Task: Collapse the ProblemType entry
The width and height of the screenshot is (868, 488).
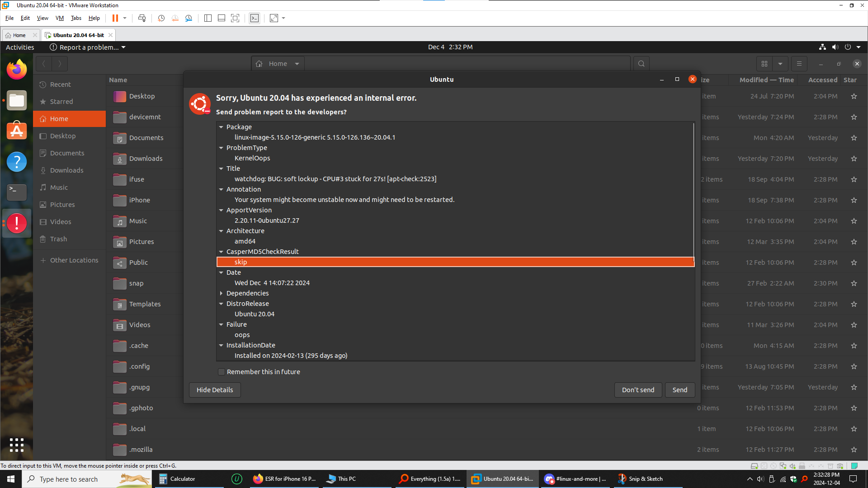Action: click(x=221, y=148)
